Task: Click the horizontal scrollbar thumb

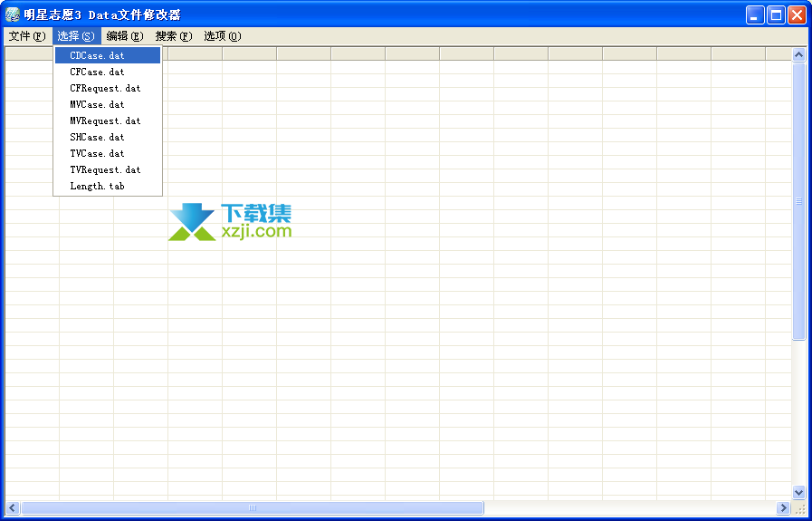Action: pos(253,508)
